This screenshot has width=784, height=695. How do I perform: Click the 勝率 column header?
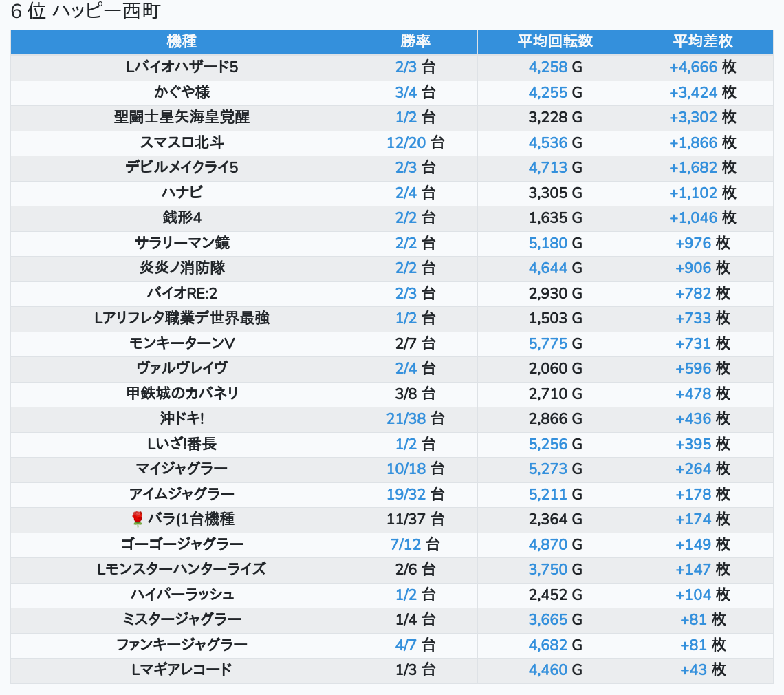(x=415, y=41)
